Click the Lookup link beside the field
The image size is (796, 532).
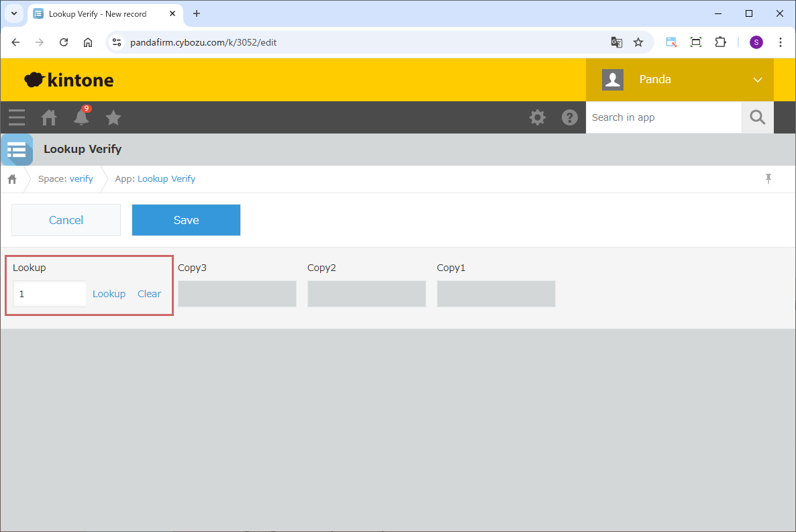click(109, 294)
